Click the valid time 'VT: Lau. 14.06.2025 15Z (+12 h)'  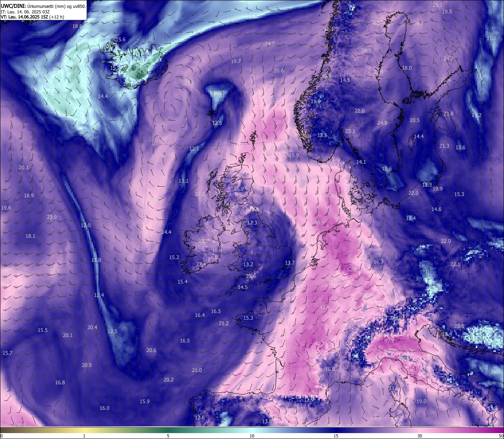point(32,17)
